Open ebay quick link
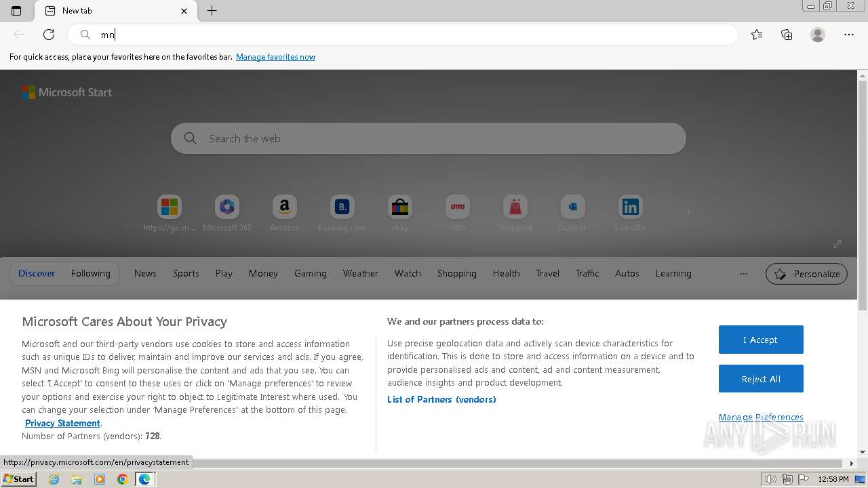Screen dimensions: 868x488 click(400, 213)
